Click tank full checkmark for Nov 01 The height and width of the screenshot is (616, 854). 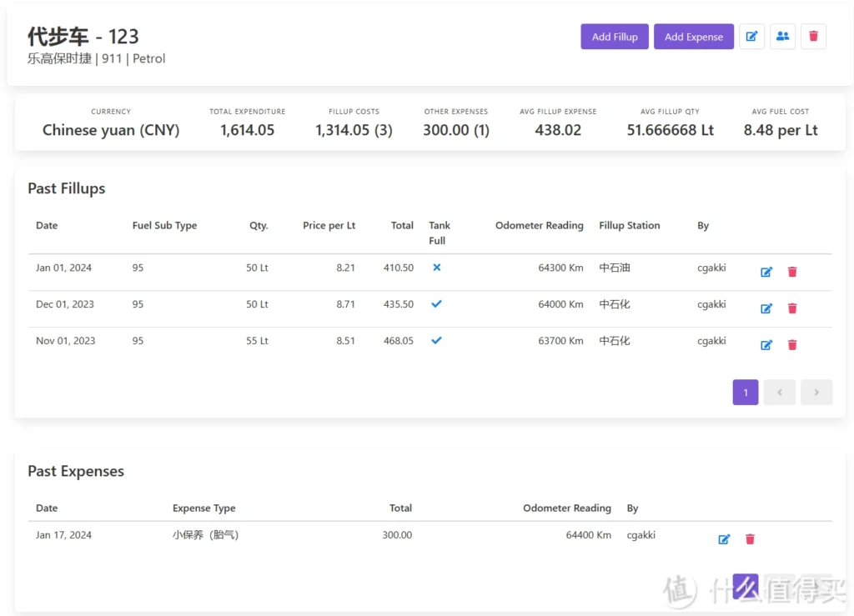point(436,341)
